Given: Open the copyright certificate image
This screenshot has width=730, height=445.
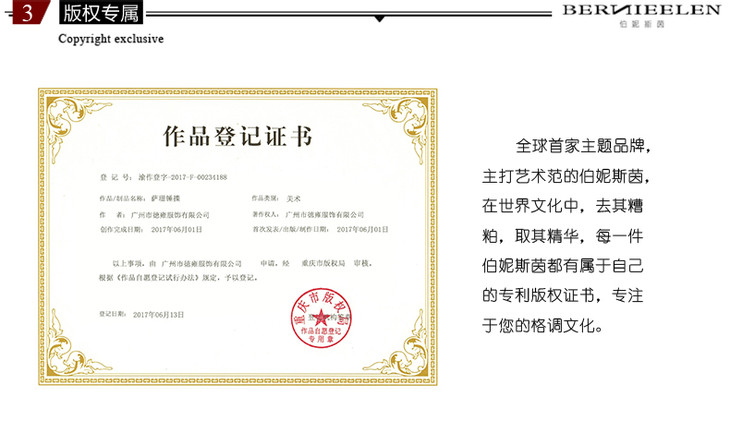Looking at the screenshot, I should pos(238,236).
